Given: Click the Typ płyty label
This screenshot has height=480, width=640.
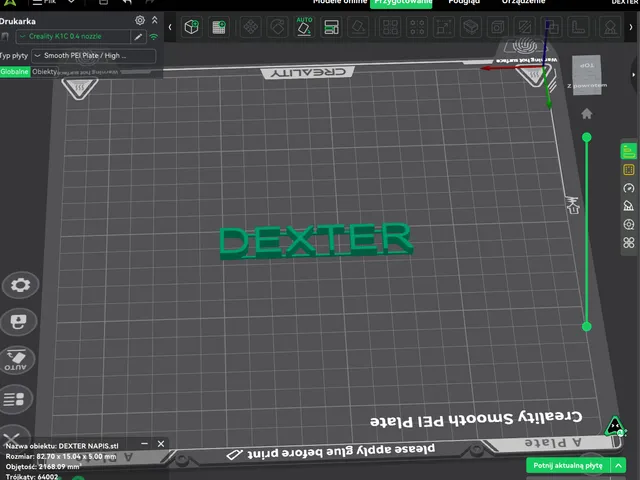Looking at the screenshot, I should (x=14, y=56).
